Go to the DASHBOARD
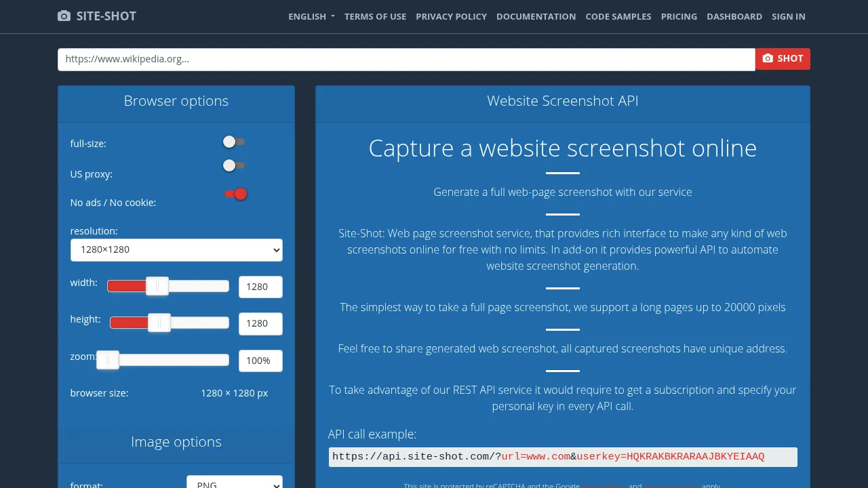The width and height of the screenshot is (868, 488). coord(734,16)
